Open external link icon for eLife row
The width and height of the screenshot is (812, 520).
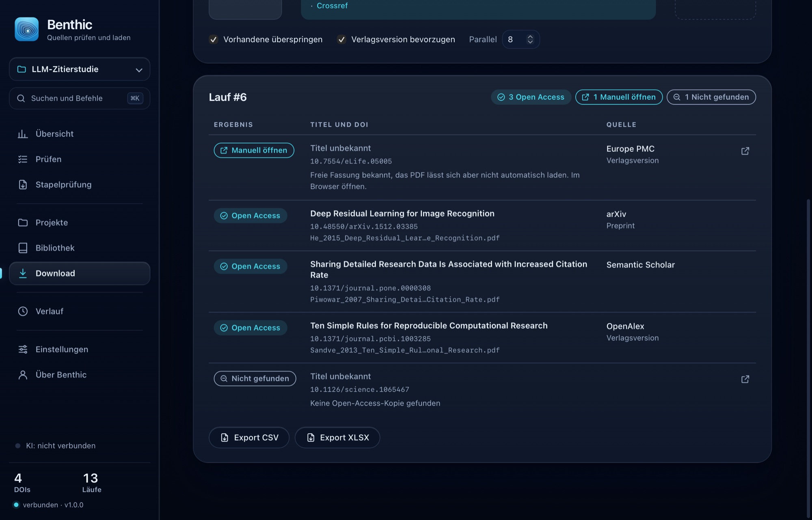click(x=745, y=151)
